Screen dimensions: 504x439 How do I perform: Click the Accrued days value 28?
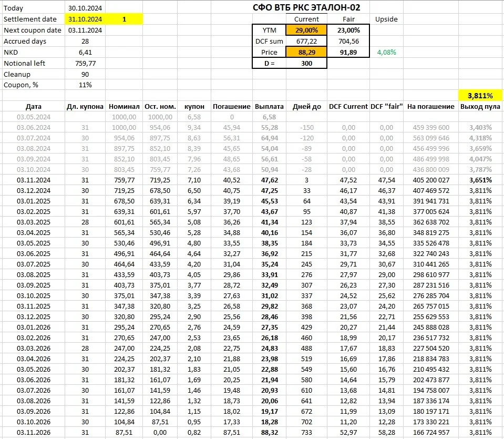(85, 41)
